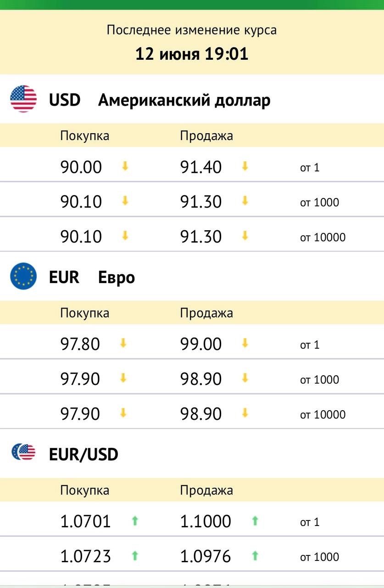384x588 pixels.
Task: Select the EUR Евро heading
Action: click(92, 277)
